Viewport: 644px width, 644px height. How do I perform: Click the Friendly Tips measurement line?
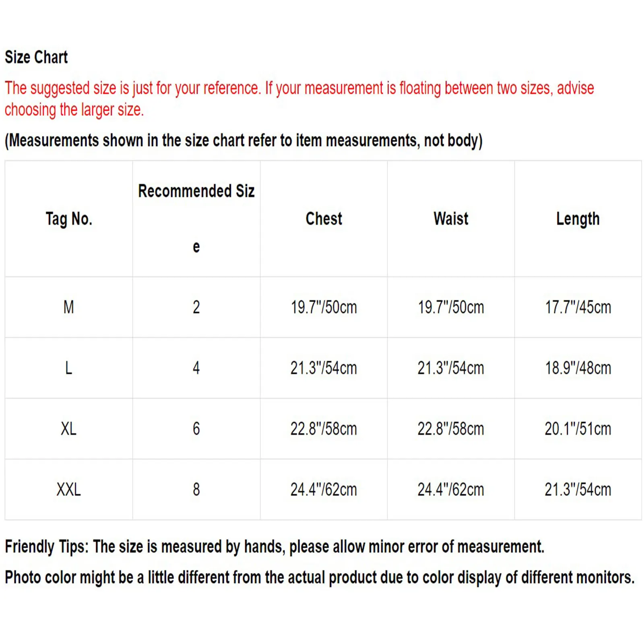[275, 547]
